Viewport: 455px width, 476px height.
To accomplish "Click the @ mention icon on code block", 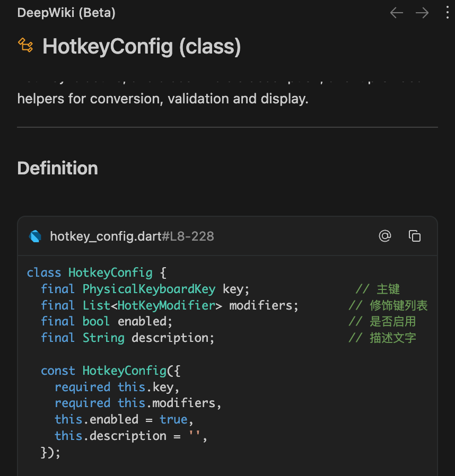I will coord(385,236).
